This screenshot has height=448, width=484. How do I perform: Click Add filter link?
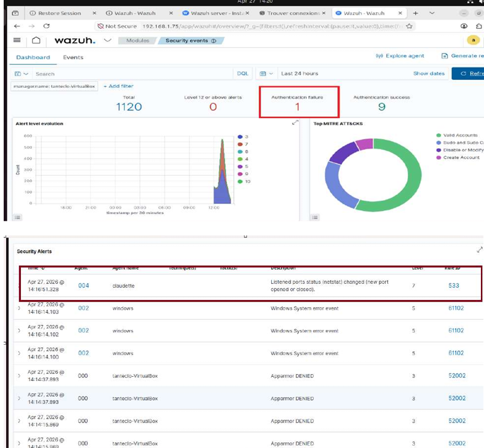(x=119, y=86)
